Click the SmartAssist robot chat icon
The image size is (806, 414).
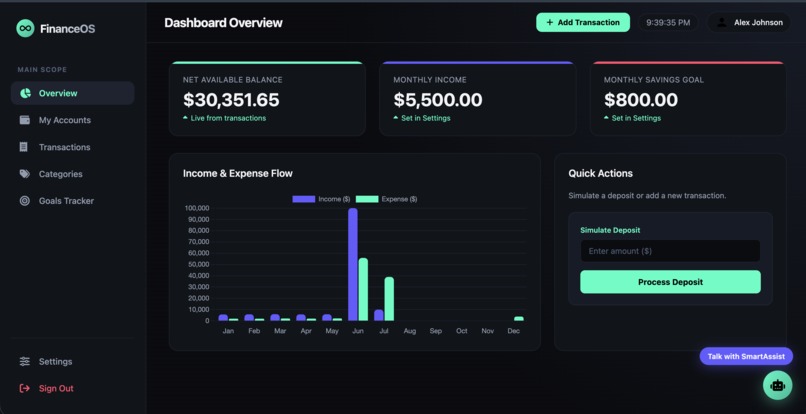(778, 385)
